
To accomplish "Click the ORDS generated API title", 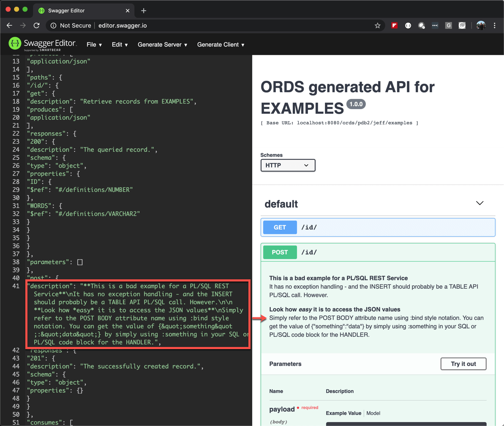I will (x=347, y=98).
